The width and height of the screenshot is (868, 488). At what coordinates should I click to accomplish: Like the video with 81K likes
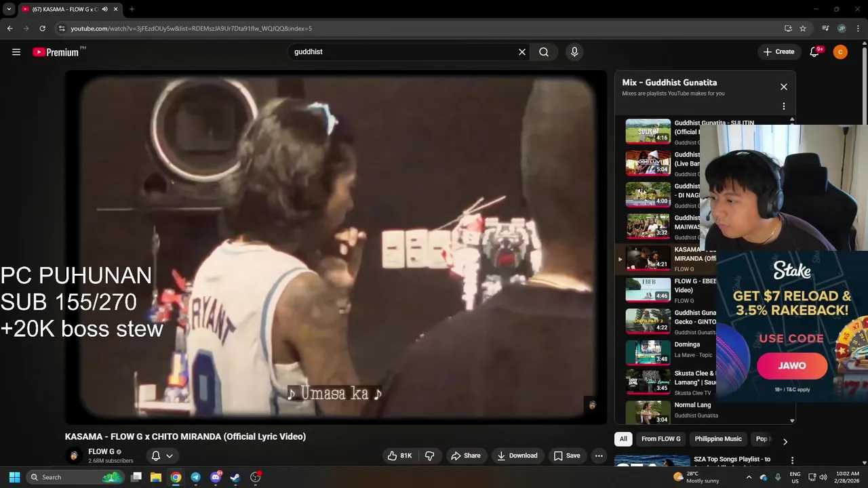[x=399, y=455]
